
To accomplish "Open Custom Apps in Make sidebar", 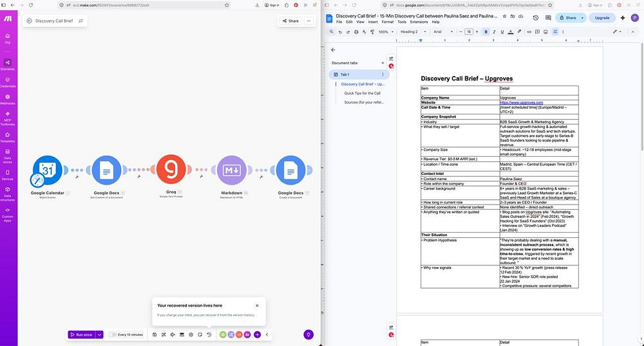I will tap(7, 214).
